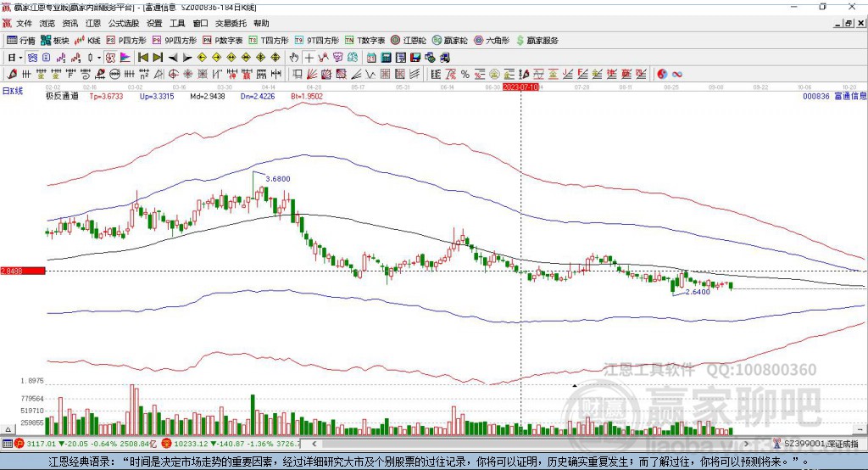
Task: Jump to last bar icon
Action: (158, 58)
